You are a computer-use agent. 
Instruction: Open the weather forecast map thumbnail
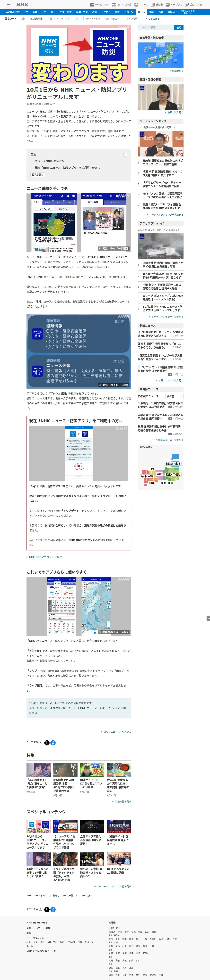point(160,55)
